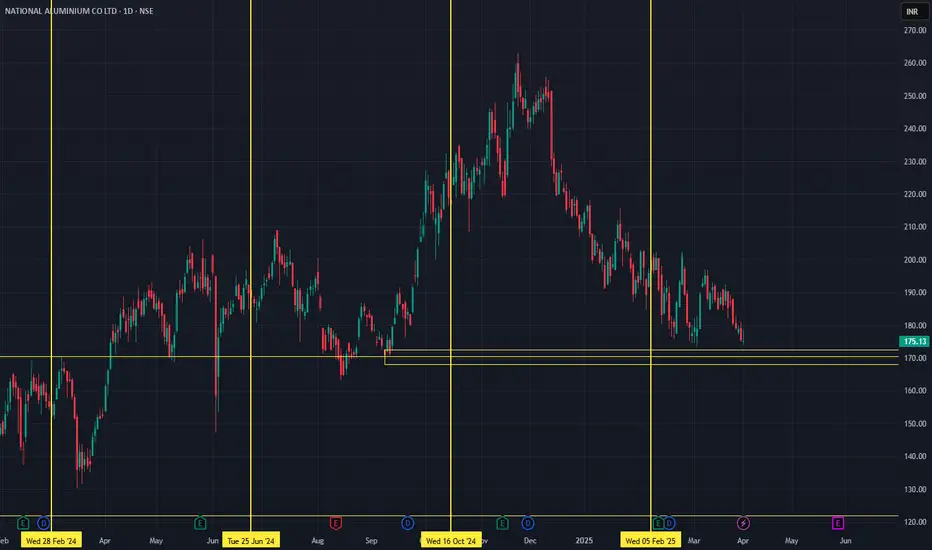Open the green earnings E marker before Jun '24

tap(200, 523)
